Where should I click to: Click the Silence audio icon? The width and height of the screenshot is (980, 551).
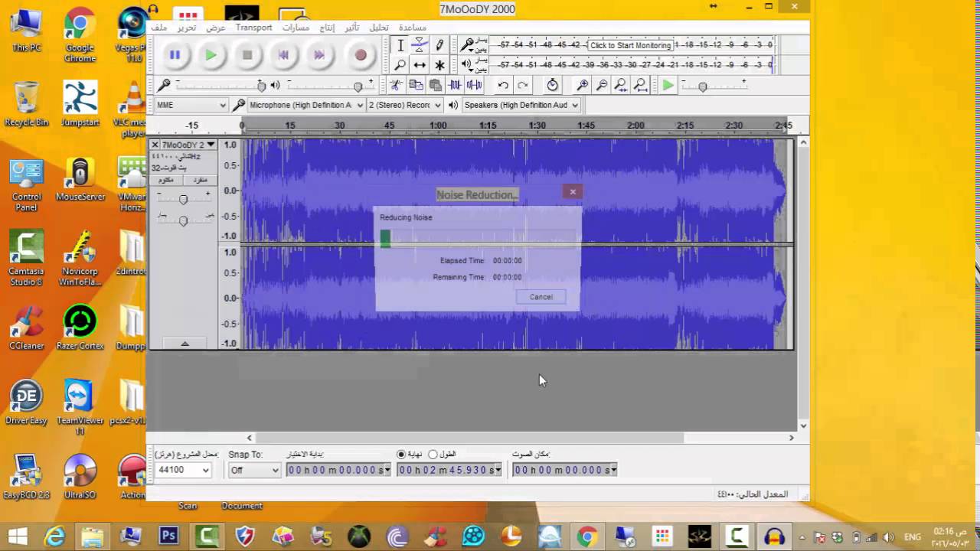pyautogui.click(x=474, y=86)
